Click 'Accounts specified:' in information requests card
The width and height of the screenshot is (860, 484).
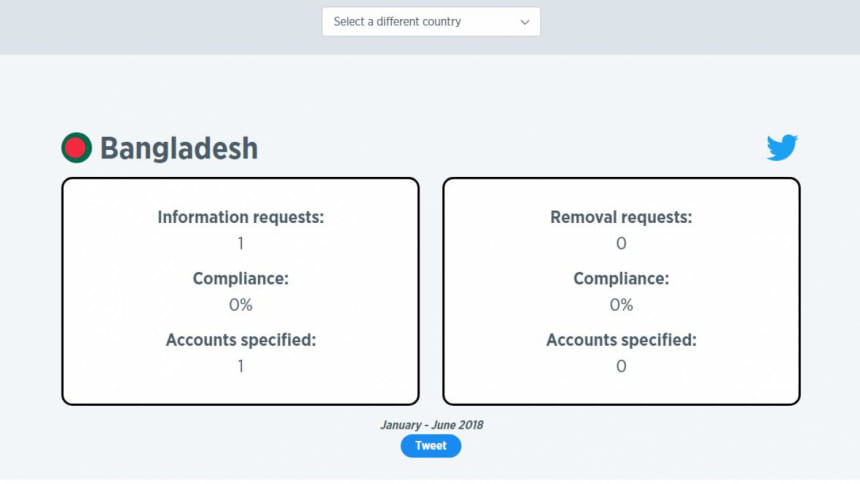tap(240, 340)
